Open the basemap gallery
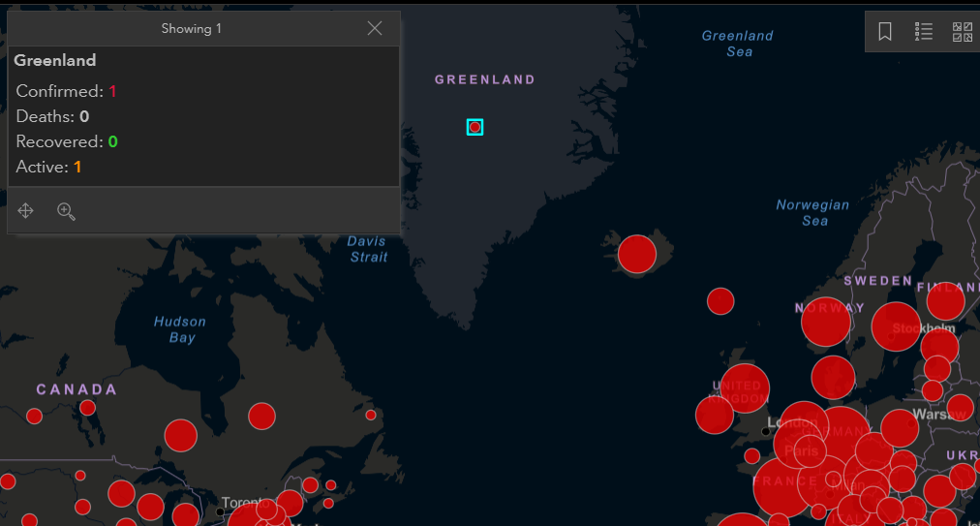Viewport: 980px width, 526px height. pos(963,32)
